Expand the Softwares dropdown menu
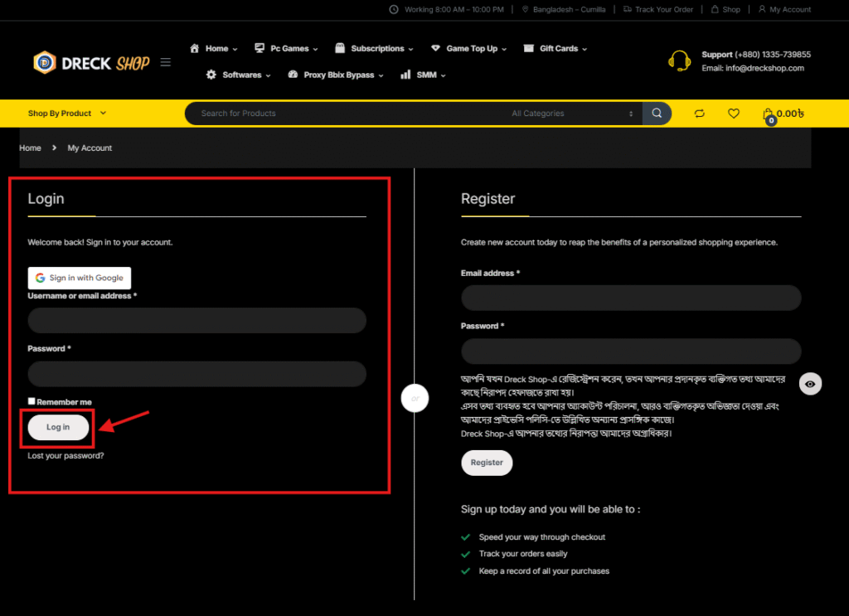 tap(268, 75)
